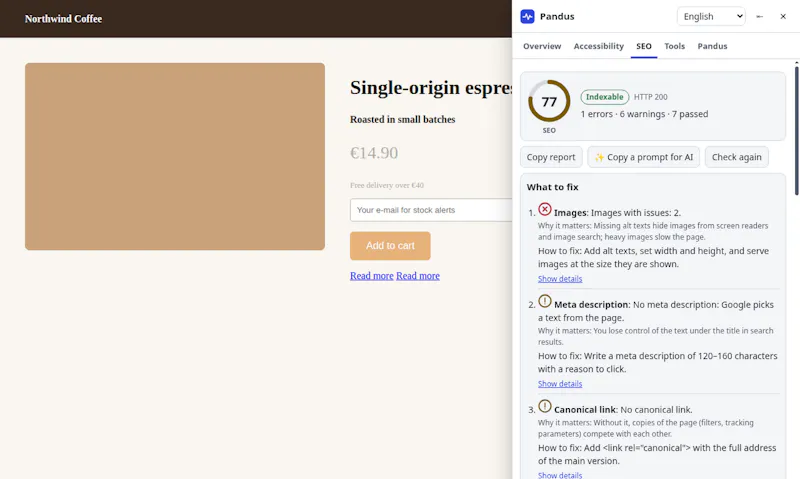Select the SEO tab

(644, 46)
